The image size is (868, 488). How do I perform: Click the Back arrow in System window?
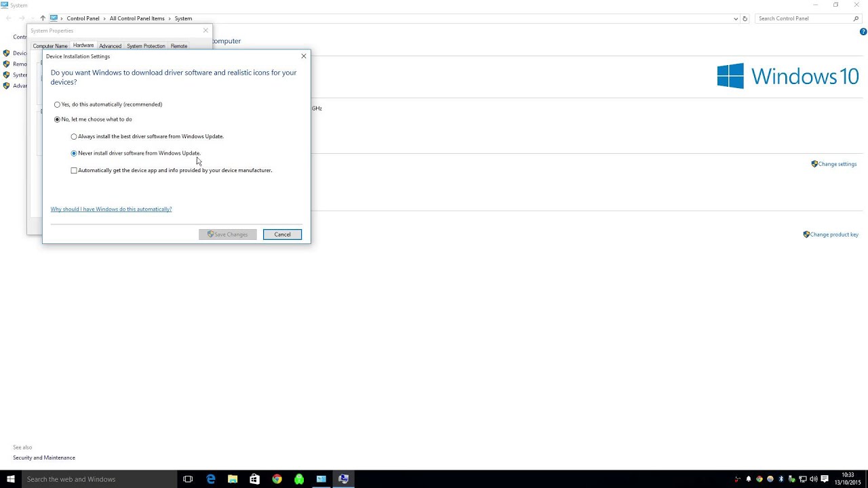click(x=9, y=18)
